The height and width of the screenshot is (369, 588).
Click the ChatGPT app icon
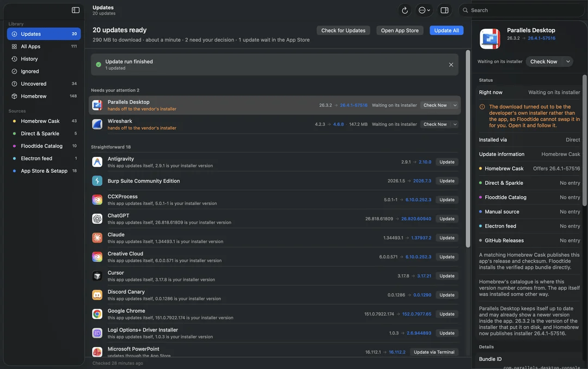97,219
